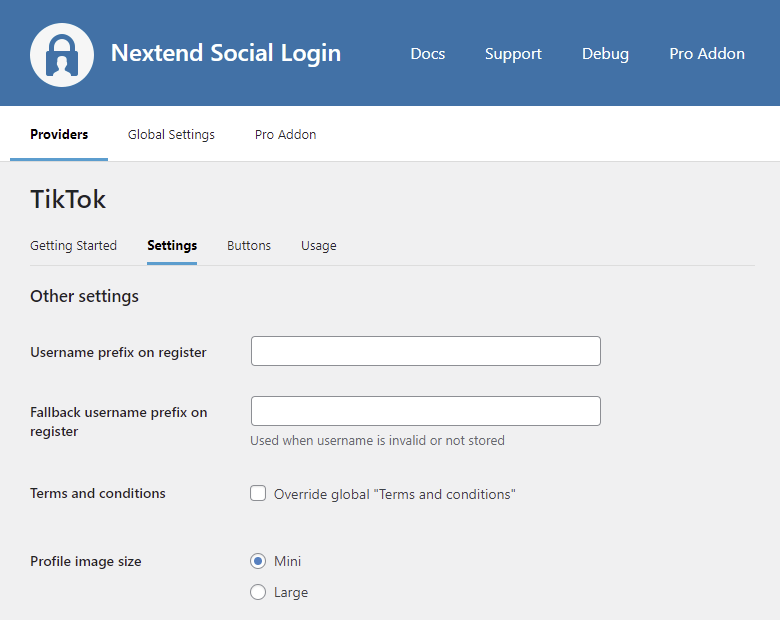Enable Override global Terms and conditions checkbox

pyautogui.click(x=258, y=493)
